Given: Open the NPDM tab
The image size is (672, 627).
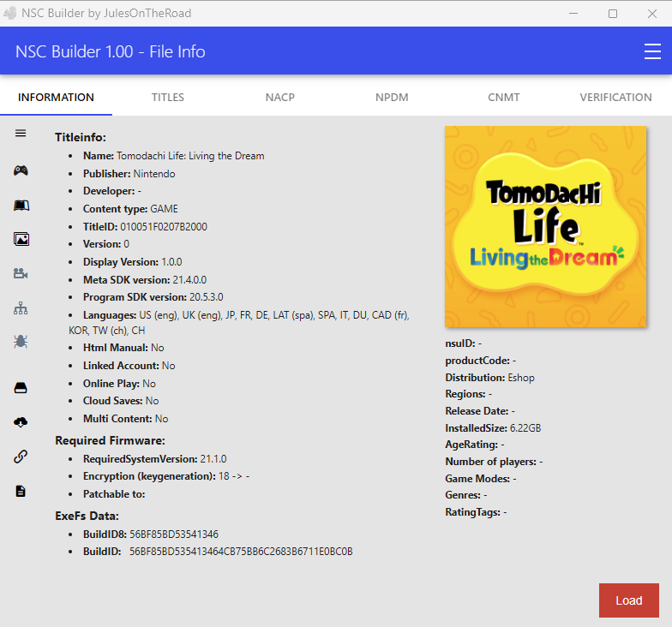Looking at the screenshot, I should [x=392, y=98].
